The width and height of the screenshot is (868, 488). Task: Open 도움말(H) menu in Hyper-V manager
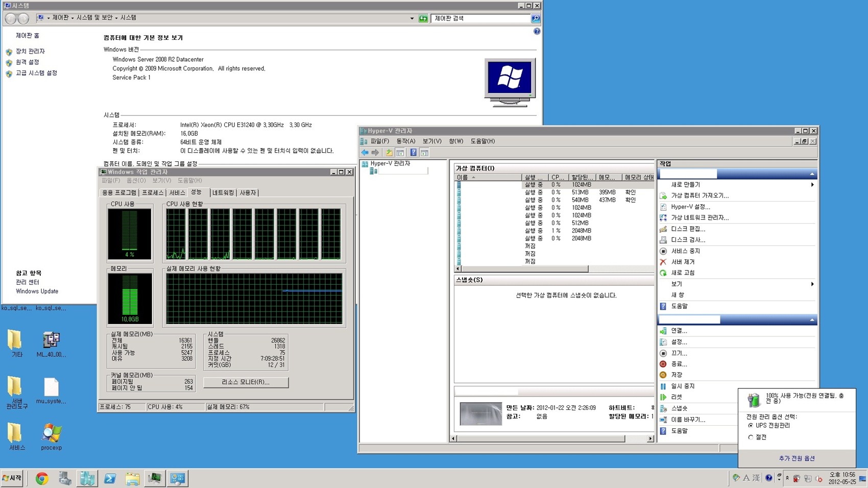tap(483, 141)
